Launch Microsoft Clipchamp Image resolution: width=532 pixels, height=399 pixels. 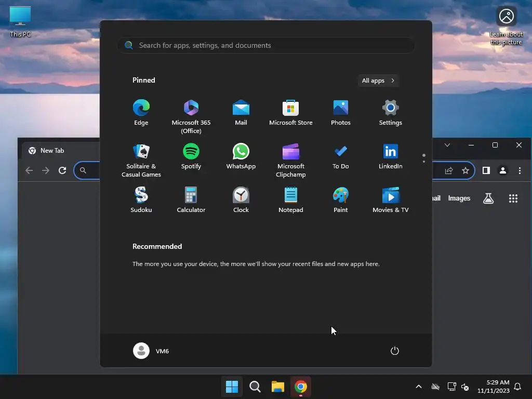(x=291, y=161)
